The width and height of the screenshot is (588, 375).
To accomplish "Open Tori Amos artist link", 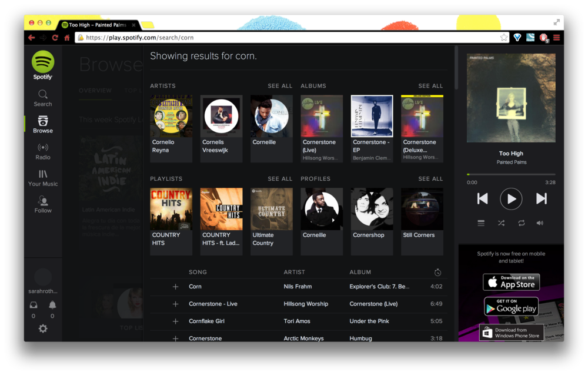I will [x=297, y=321].
